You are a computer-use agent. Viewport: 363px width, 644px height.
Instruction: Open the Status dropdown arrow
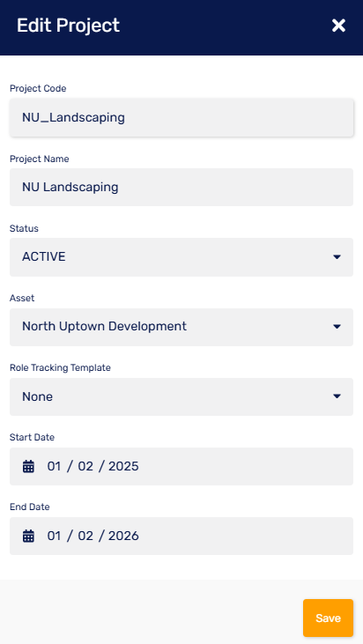(x=337, y=257)
